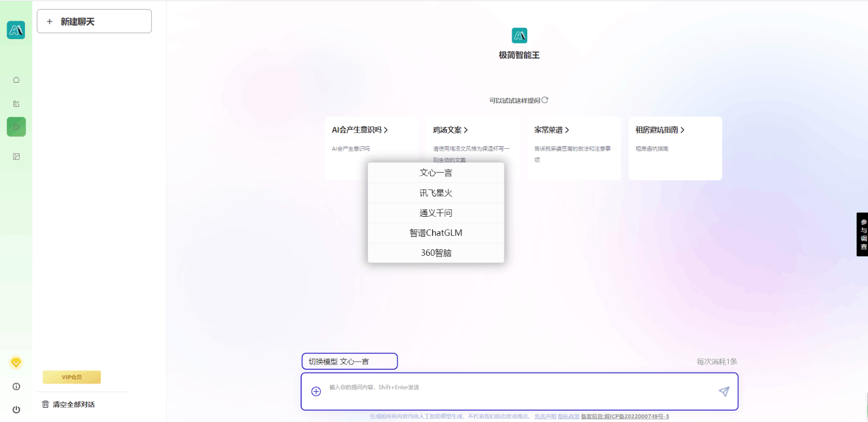Open the image gallery sidebar icon
The width and height of the screenshot is (868, 422).
[x=16, y=156]
